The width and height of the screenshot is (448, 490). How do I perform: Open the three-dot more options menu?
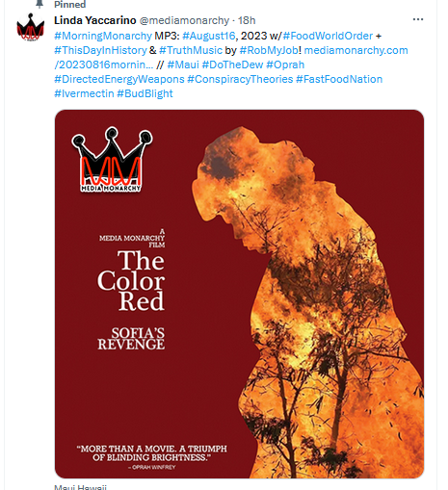tap(417, 20)
